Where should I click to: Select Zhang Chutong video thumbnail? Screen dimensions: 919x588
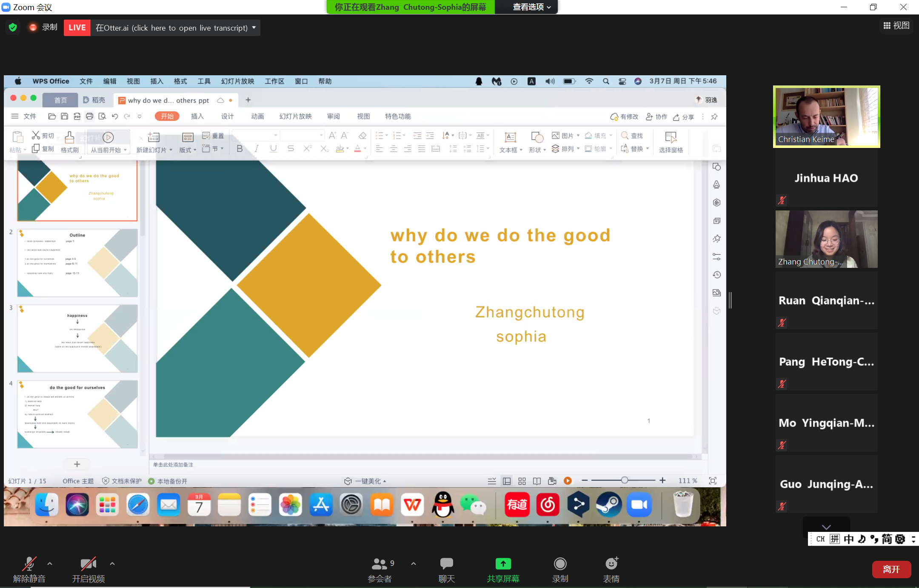coord(826,239)
